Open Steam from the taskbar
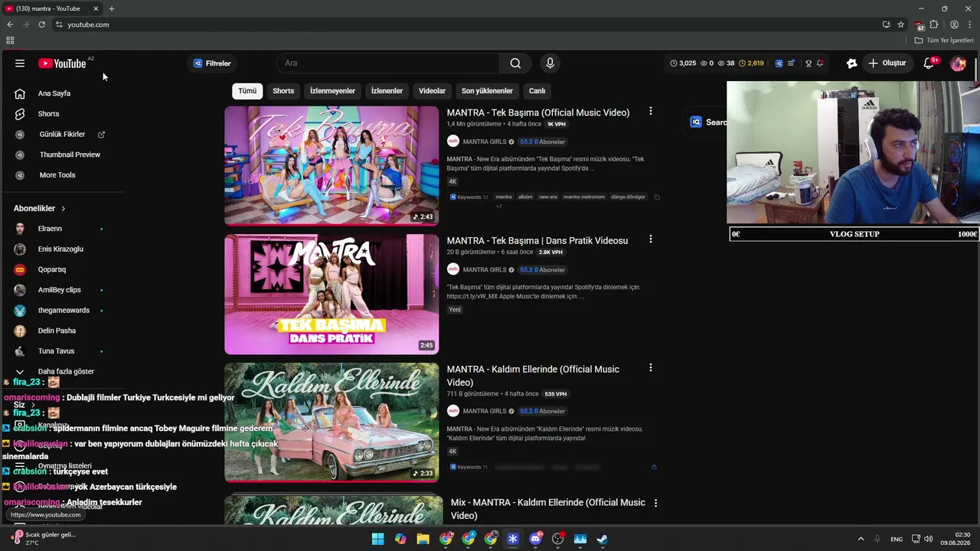This screenshot has width=980, height=551. [x=603, y=539]
